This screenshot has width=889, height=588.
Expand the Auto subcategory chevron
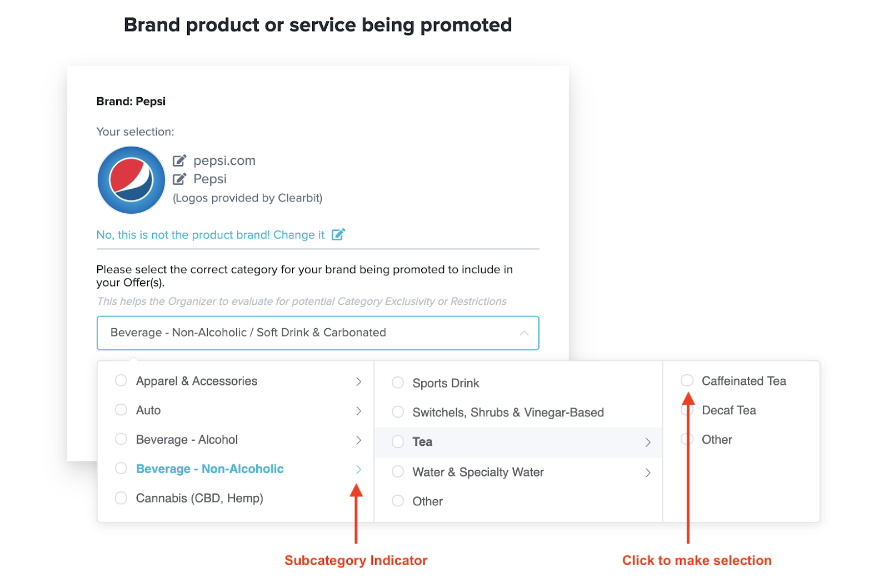[358, 411]
